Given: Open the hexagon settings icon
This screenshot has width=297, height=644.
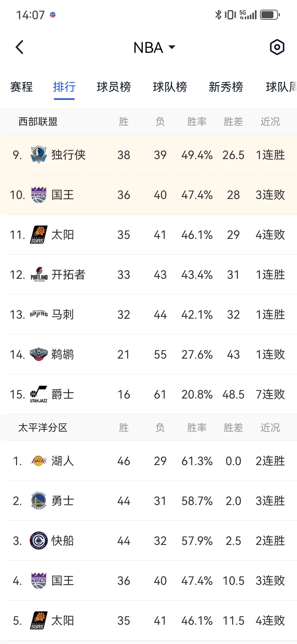Looking at the screenshot, I should (x=277, y=47).
